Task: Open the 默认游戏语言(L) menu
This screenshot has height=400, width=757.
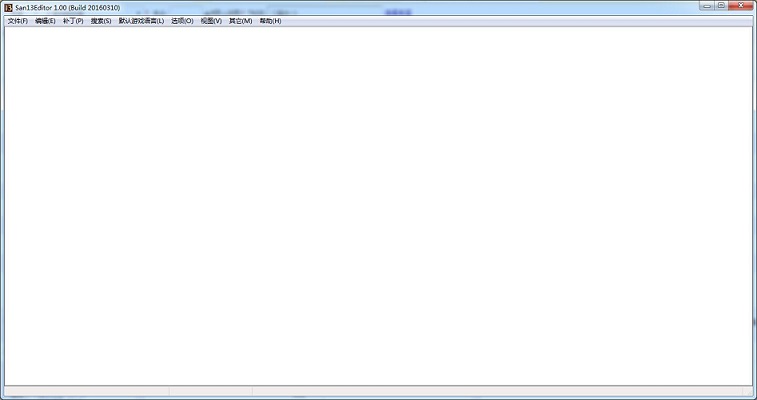Action: (x=141, y=21)
